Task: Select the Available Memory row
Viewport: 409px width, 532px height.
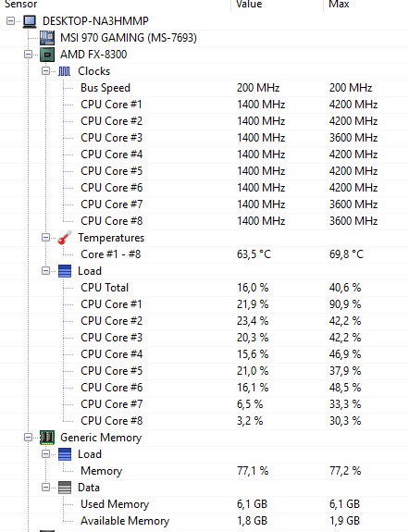Action: 204,521
